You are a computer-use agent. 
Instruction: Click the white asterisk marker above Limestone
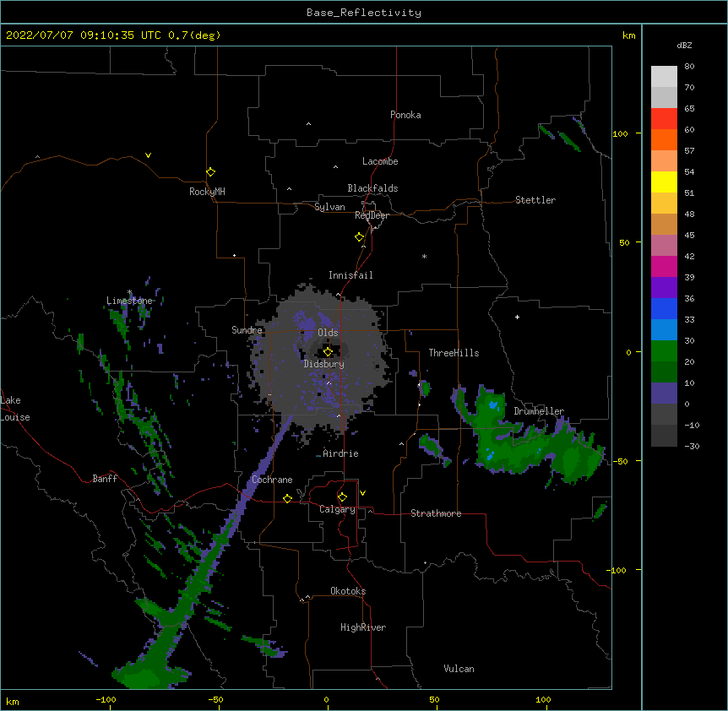tap(129, 292)
